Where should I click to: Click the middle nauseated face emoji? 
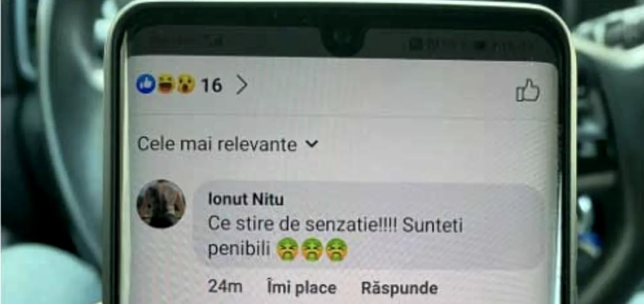point(312,250)
